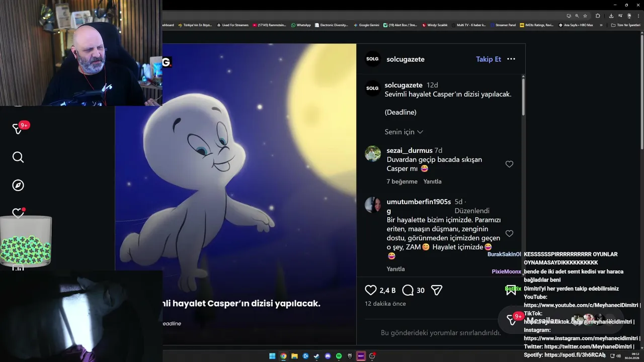The height and width of the screenshot is (362, 644).
Task: Expand 'Senin için' comment sort dropdown
Action: click(404, 132)
